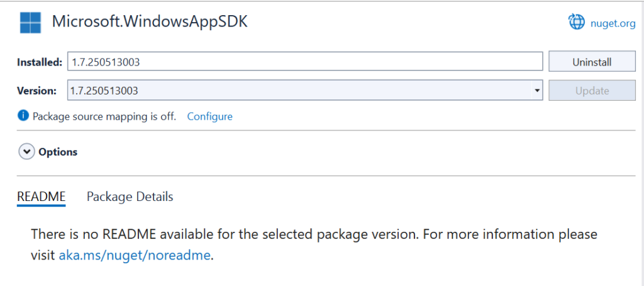Open Configure for package source mapping
This screenshot has width=644, height=286.
[210, 117]
